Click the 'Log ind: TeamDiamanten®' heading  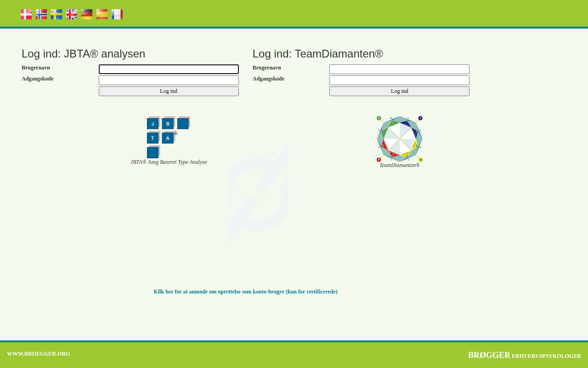click(x=318, y=54)
